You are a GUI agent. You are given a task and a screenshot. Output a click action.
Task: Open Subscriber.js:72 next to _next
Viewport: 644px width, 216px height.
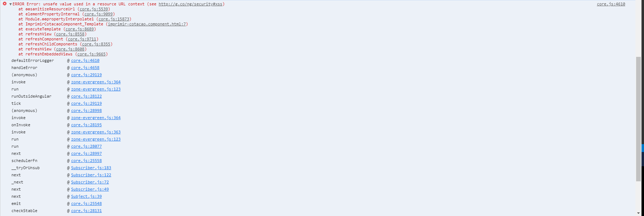pos(90,182)
